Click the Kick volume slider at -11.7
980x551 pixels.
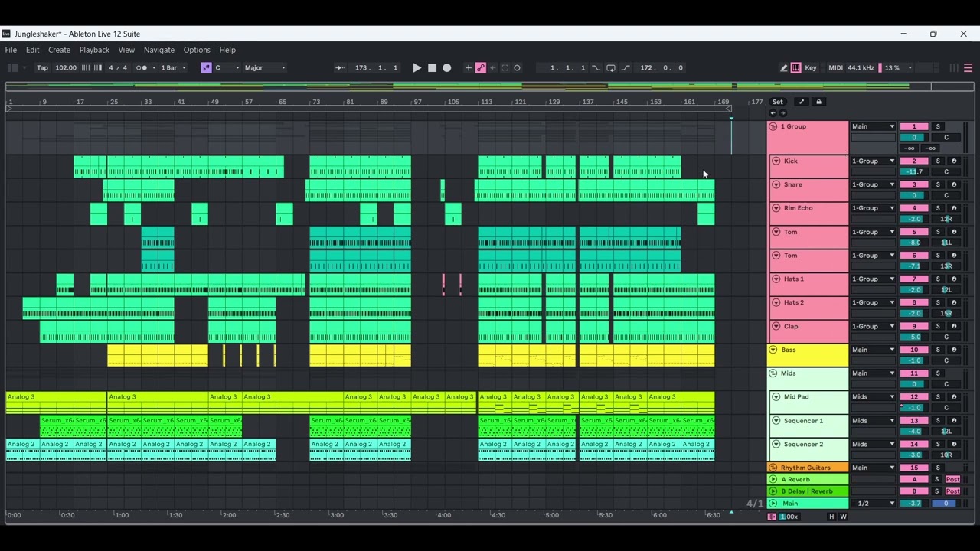coord(914,172)
